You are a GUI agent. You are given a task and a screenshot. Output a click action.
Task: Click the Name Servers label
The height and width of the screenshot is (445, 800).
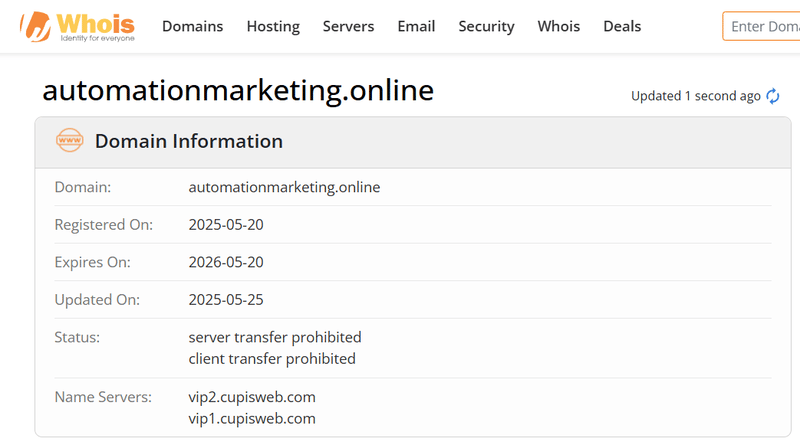click(x=103, y=397)
